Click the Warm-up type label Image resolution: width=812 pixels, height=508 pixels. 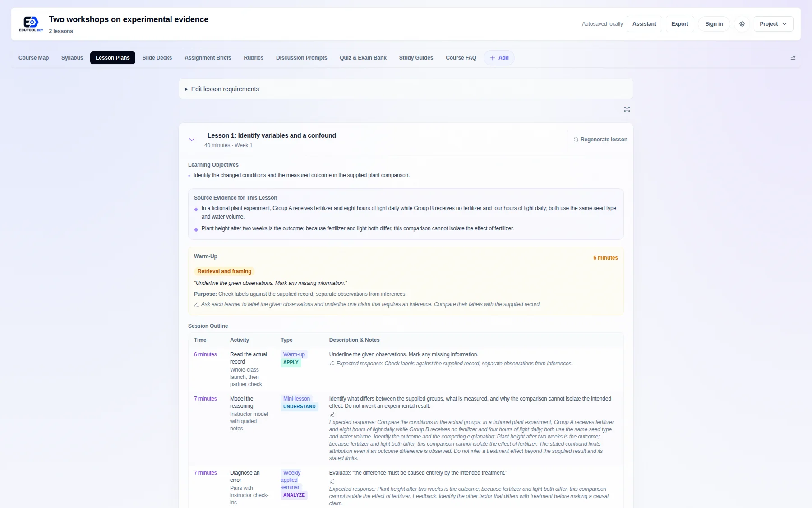coord(294,354)
